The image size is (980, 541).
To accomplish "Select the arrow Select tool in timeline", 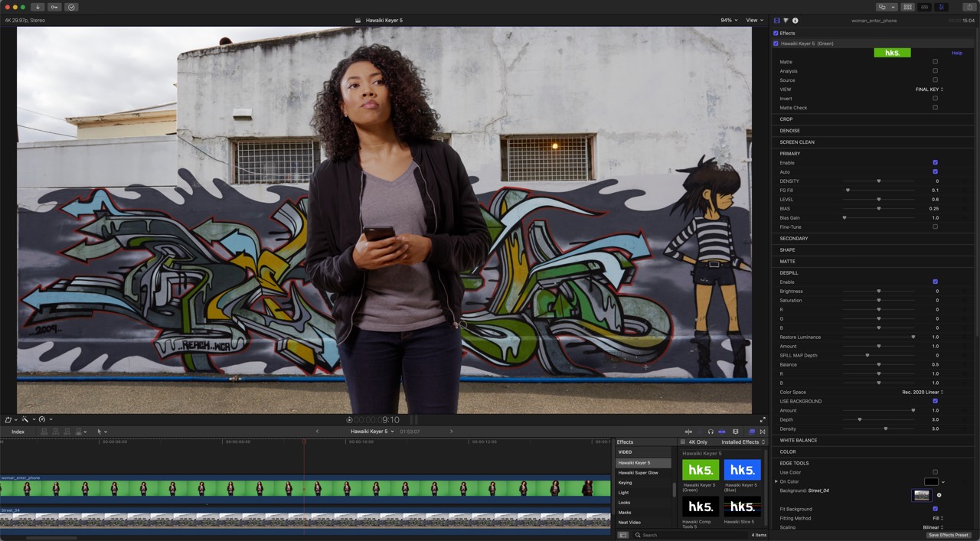I will tap(101, 432).
